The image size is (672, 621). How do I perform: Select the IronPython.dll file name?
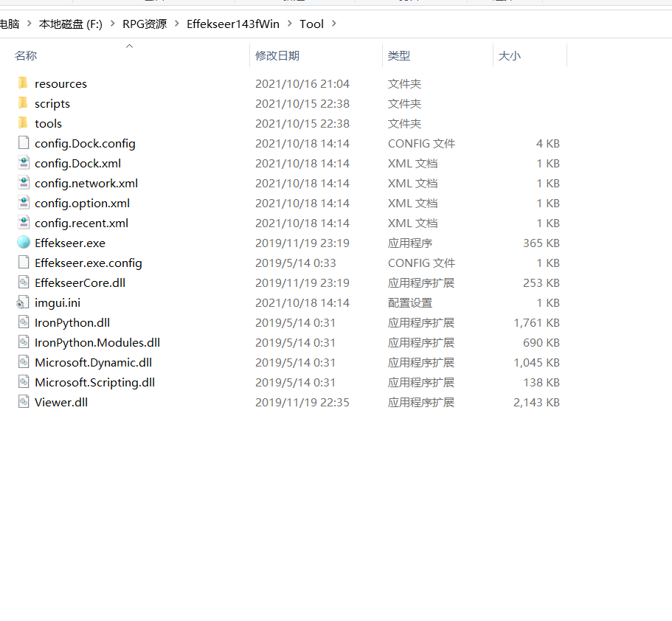(72, 323)
